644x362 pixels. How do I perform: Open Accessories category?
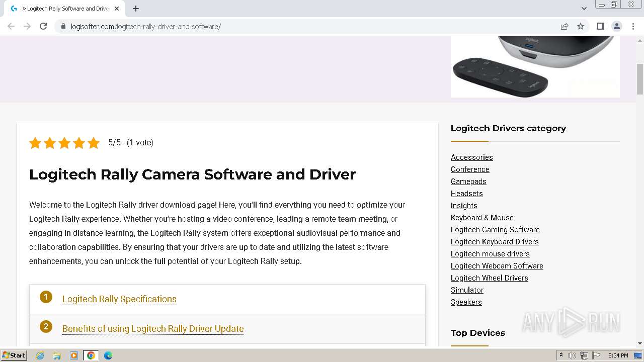coord(472,157)
